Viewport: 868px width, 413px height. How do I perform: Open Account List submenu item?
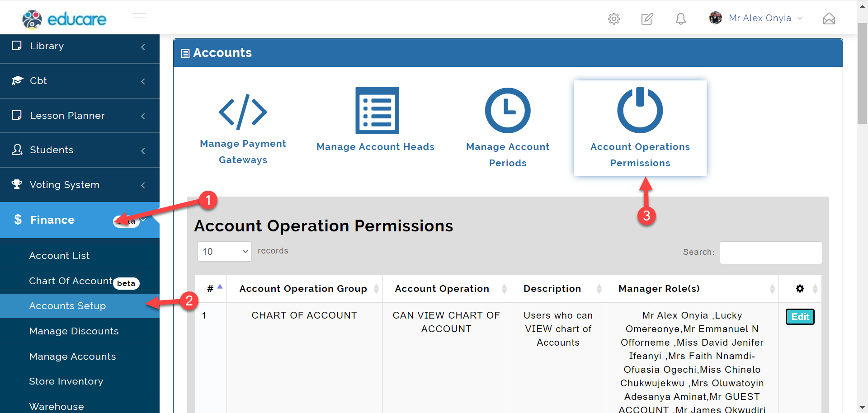pyautogui.click(x=59, y=256)
